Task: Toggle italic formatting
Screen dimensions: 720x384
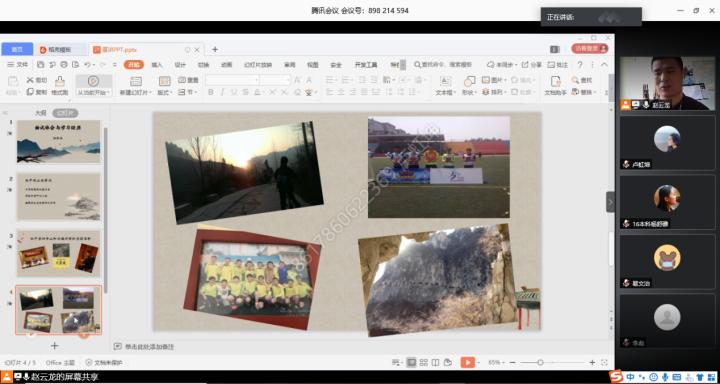Action: tap(222, 92)
